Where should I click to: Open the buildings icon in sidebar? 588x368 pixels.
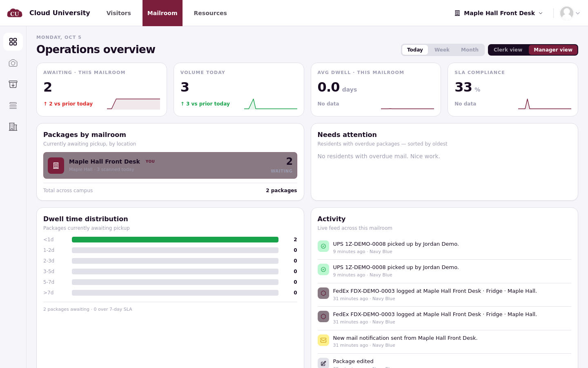[13, 127]
